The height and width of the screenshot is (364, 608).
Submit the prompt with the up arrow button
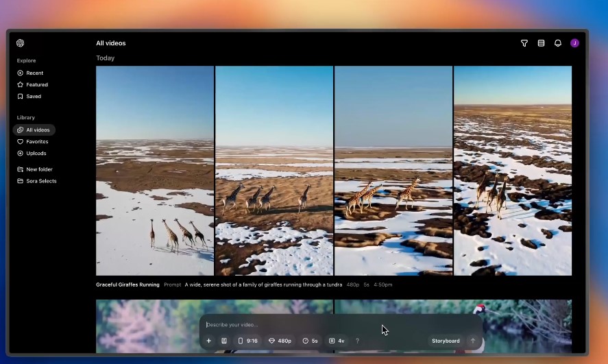473,341
